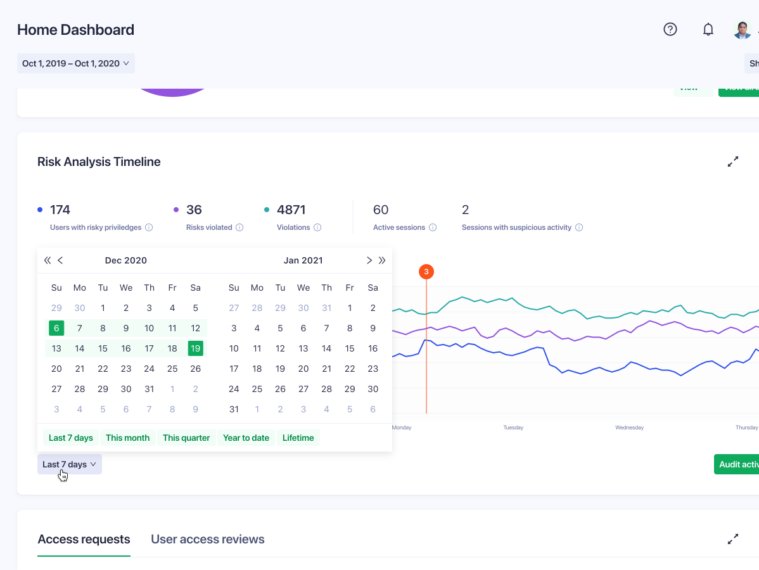759x570 pixels.
Task: Open the Last 7 days dropdown
Action: coord(69,464)
